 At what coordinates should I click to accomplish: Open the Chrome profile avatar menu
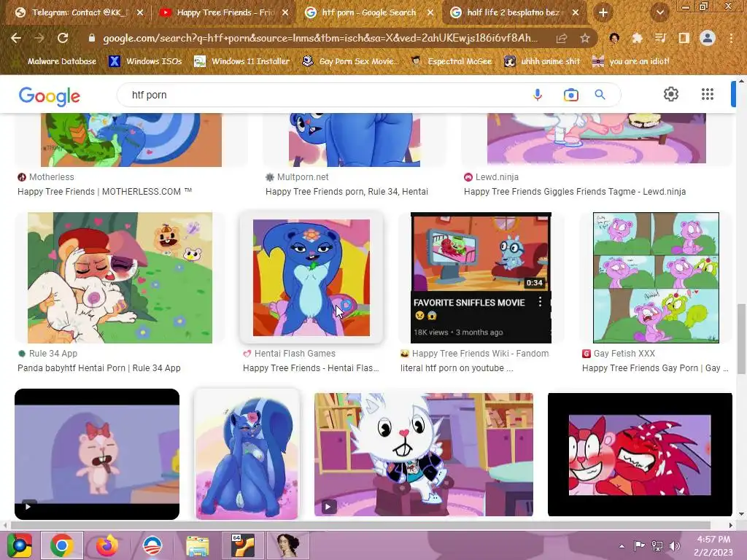(708, 38)
